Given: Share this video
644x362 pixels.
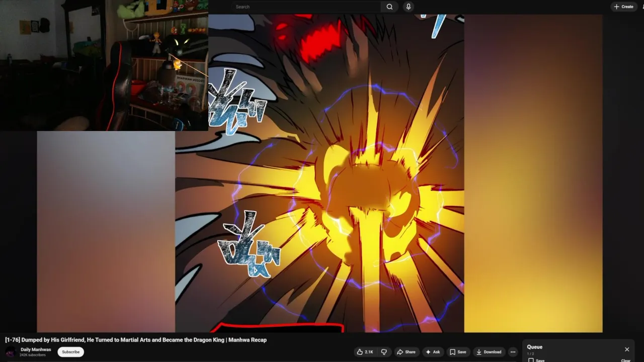Looking at the screenshot, I should tap(406, 352).
